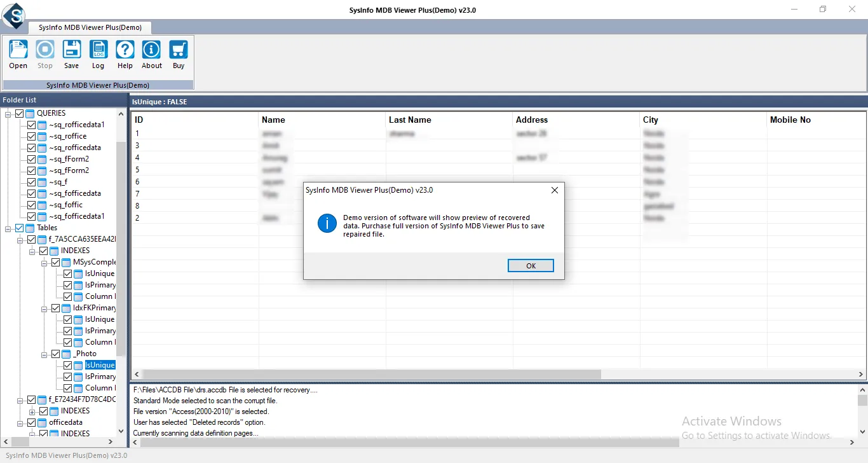Click the Open file toolbar icon
This screenshot has height=463, width=868.
[x=18, y=50]
